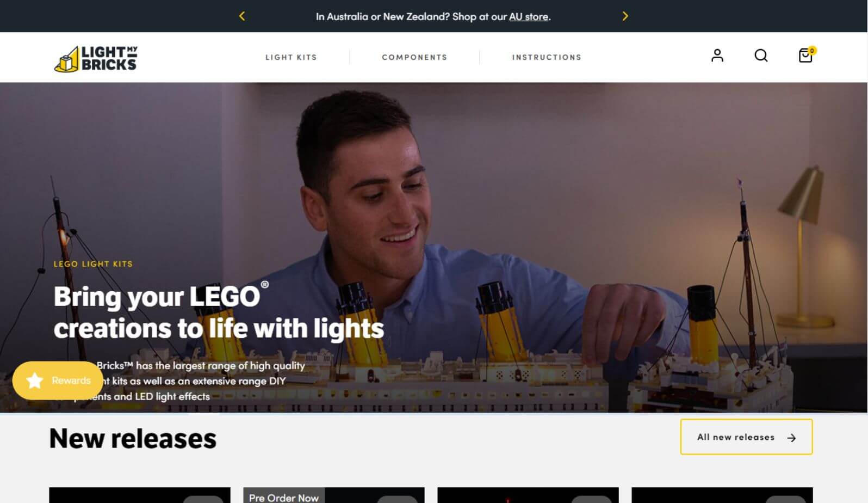Open the user account icon

[717, 56]
